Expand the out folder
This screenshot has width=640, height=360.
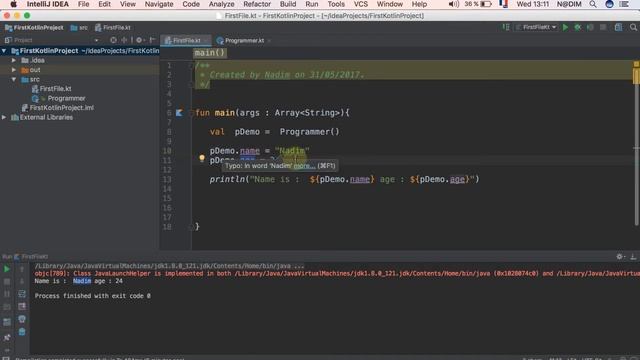point(13,70)
